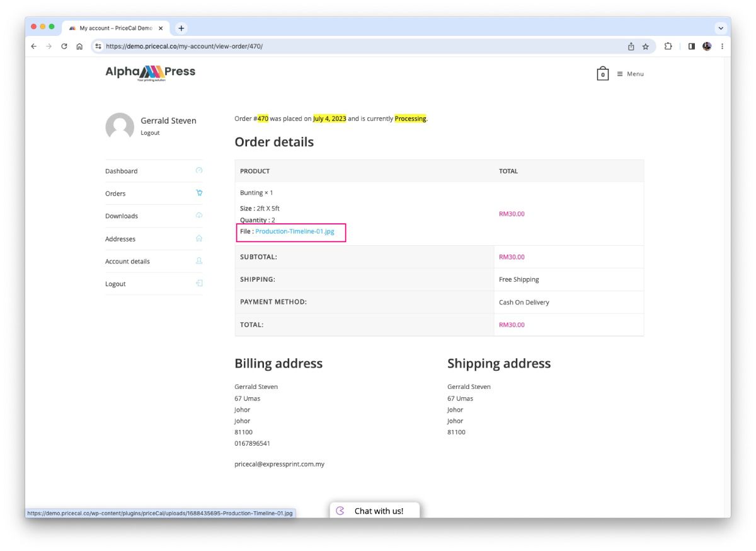The image size is (756, 551).
Task: Open the Chat with us widget
Action: pyautogui.click(x=374, y=511)
